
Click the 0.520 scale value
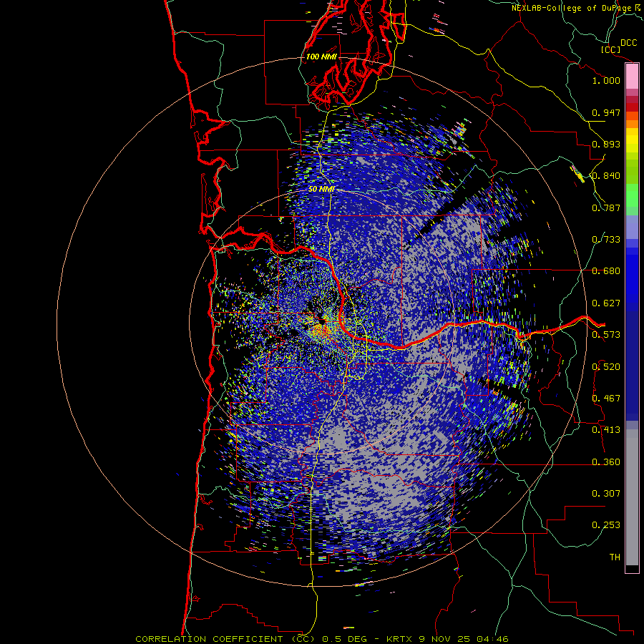click(x=606, y=367)
